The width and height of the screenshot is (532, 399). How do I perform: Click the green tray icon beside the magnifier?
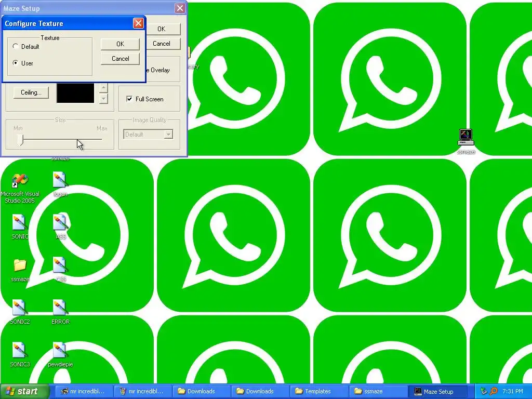pyautogui.click(x=484, y=391)
